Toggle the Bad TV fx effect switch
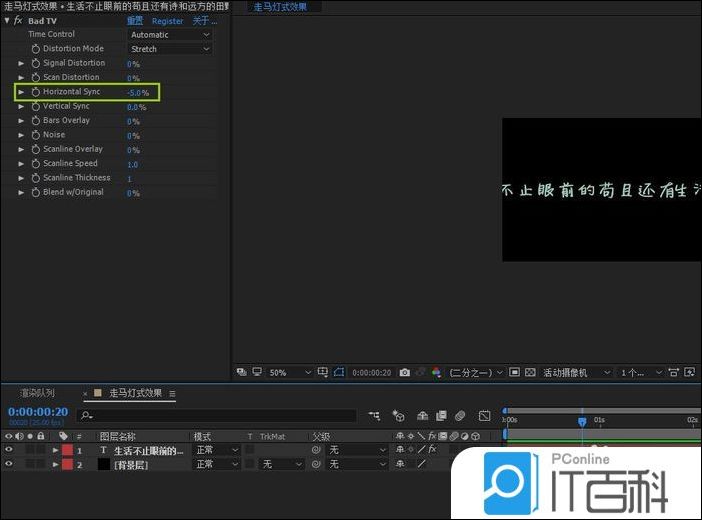The width and height of the screenshot is (702, 520). pos(18,20)
